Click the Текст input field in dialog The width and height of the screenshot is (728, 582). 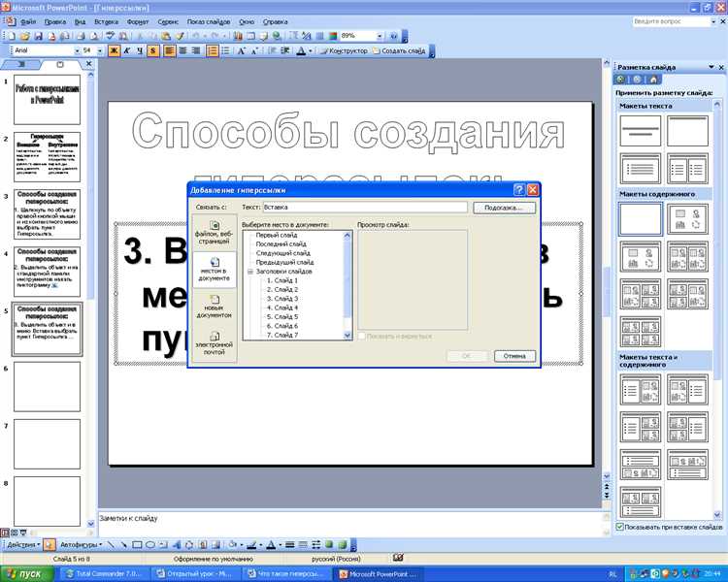365,208
